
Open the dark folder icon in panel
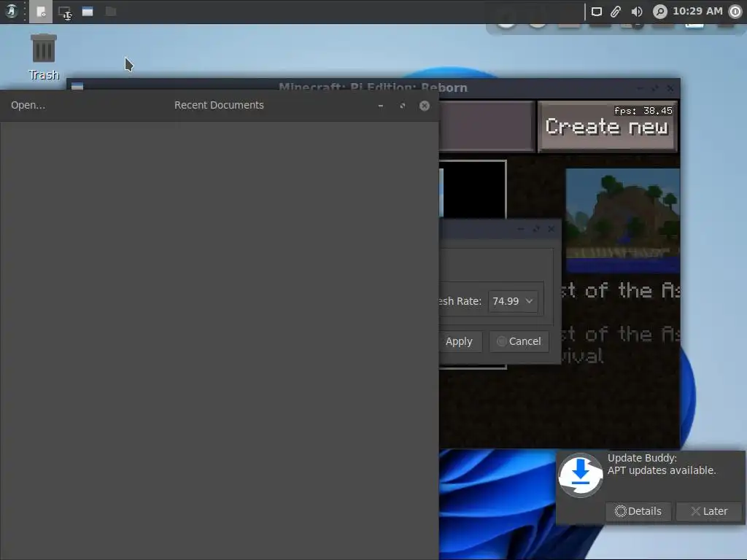coord(111,11)
